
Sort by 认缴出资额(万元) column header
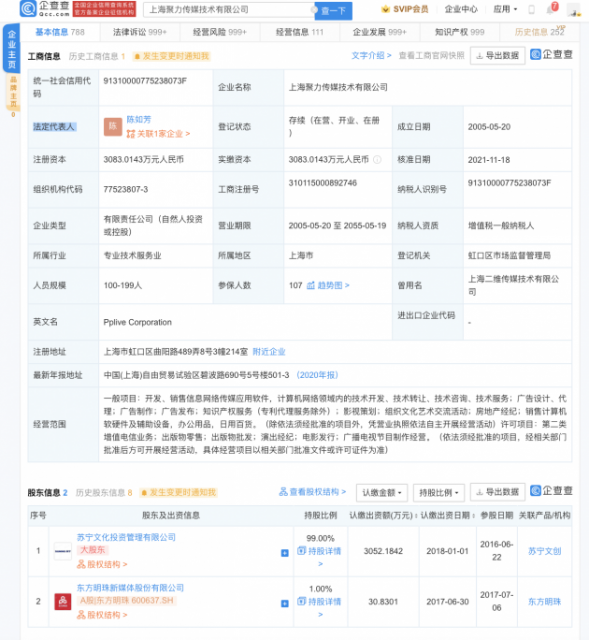click(383, 516)
